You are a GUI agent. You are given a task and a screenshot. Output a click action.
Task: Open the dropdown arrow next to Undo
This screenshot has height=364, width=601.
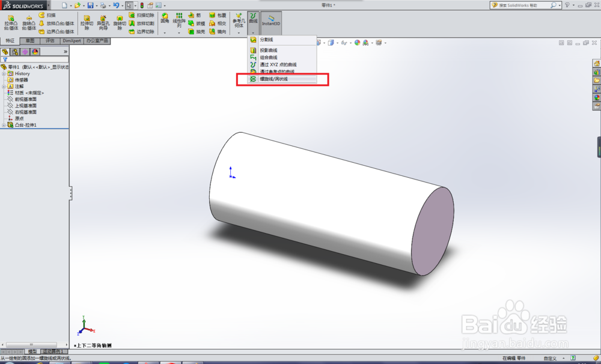122,6
